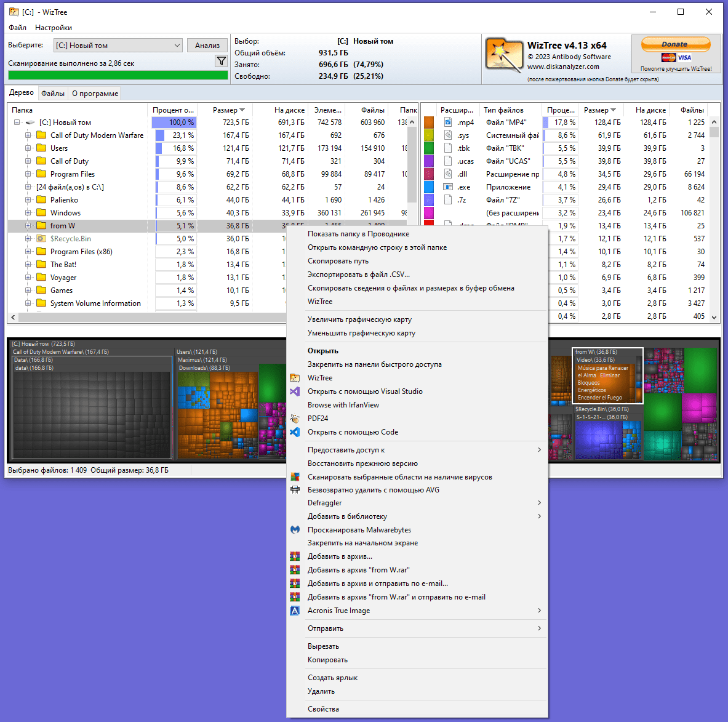Image resolution: width=728 pixels, height=722 pixels.
Task: Expand the Program Files folder node
Action: pos(28,174)
